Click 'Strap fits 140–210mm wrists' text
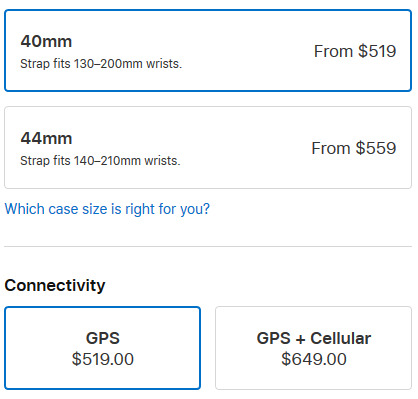Viewport: 418px width, 399px height. (x=100, y=161)
